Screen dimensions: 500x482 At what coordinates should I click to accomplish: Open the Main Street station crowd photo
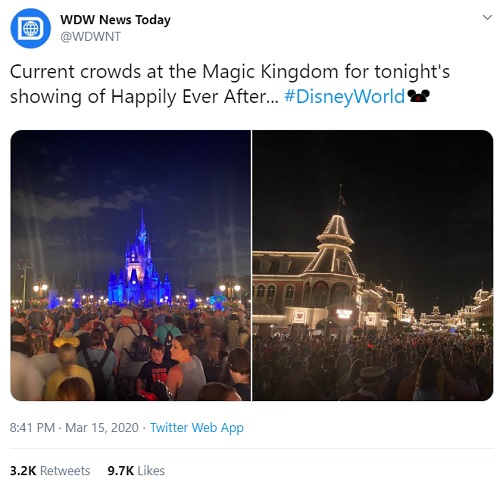373,265
